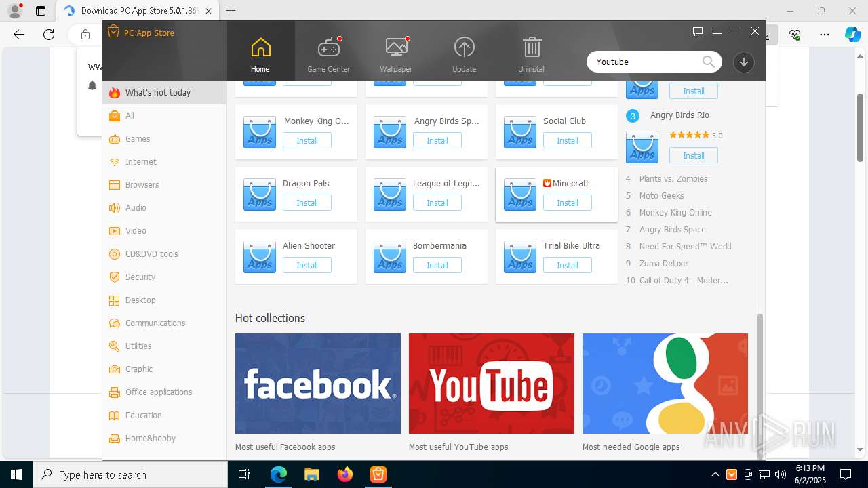Open the Facebook apps collection thumbnail
Image resolution: width=868 pixels, height=488 pixels.
(318, 384)
